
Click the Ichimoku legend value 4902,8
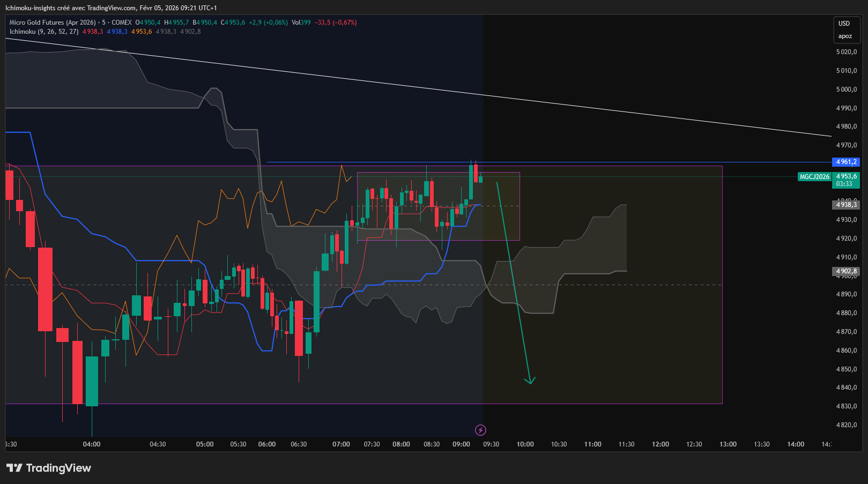pos(190,32)
